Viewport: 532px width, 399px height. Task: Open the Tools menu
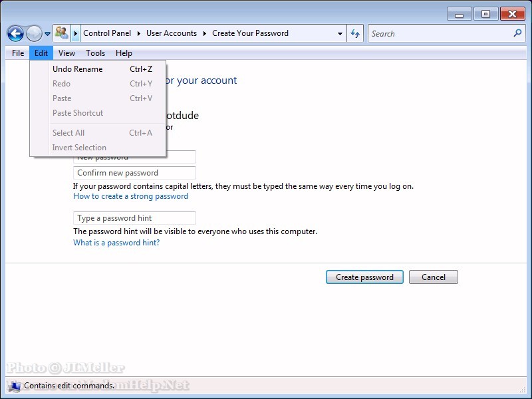95,53
